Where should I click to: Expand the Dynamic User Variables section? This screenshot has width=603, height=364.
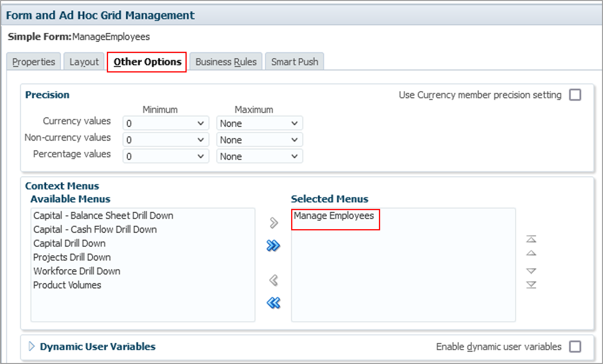coord(32,346)
